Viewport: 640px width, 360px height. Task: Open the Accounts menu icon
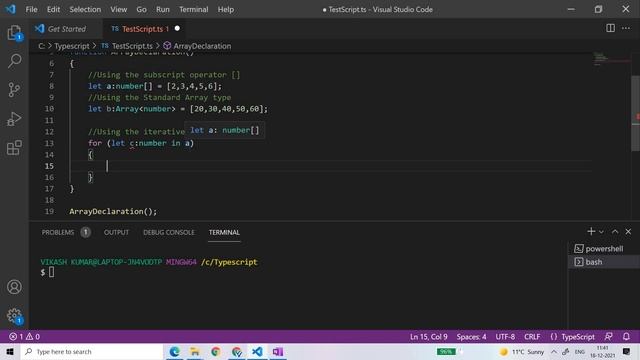14,287
